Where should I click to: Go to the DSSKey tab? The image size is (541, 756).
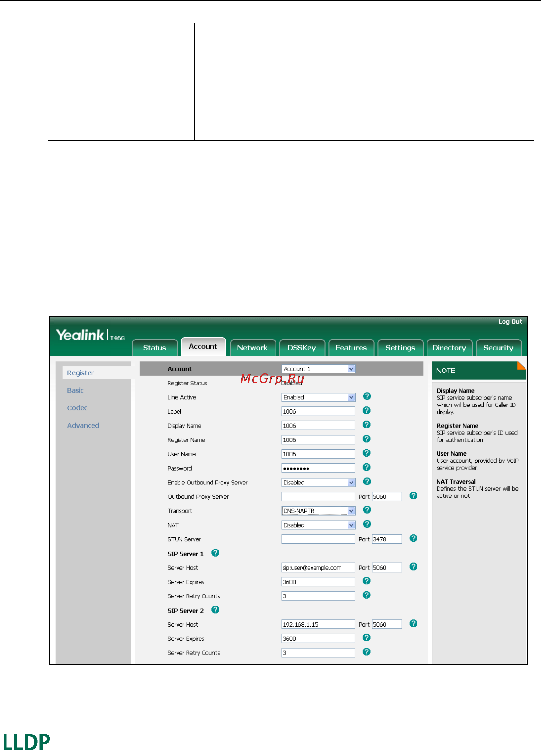[x=302, y=348]
